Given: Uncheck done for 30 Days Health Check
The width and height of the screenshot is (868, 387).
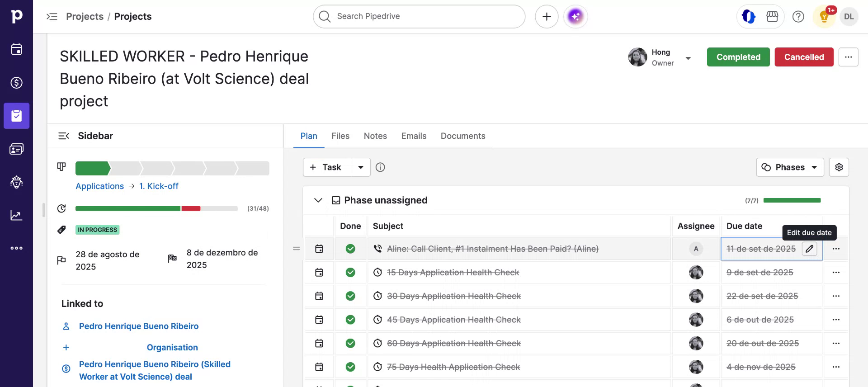Looking at the screenshot, I should 350,296.
